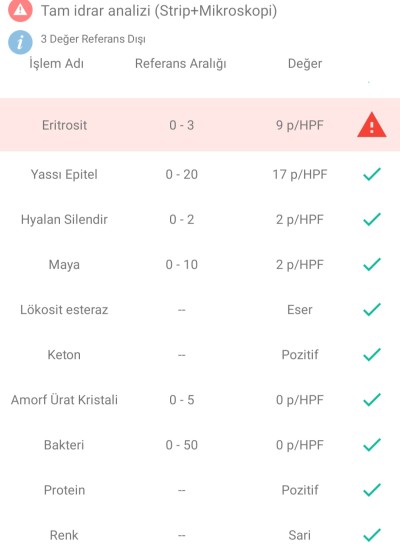Select the İşlem Adı column header
This screenshot has height=545, width=400.
point(56,64)
